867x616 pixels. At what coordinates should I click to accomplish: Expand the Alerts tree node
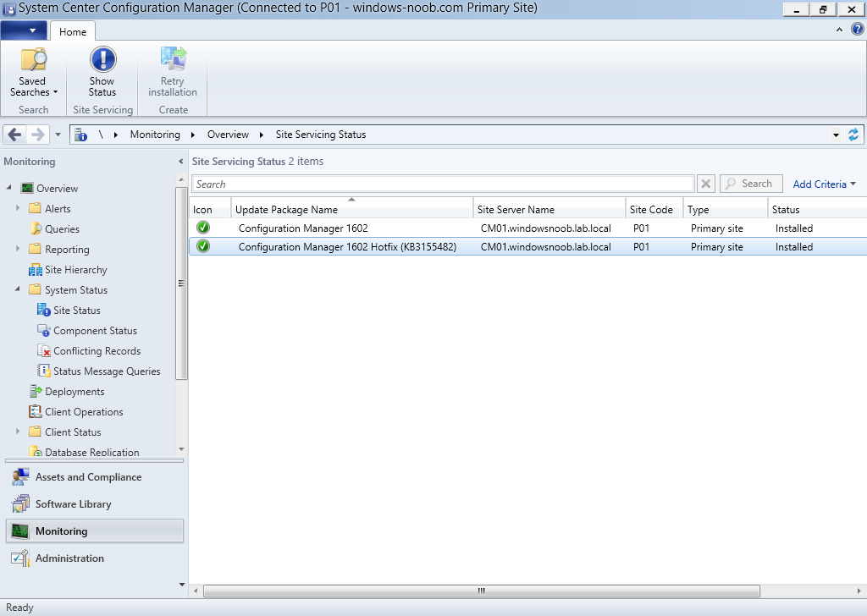(18, 208)
